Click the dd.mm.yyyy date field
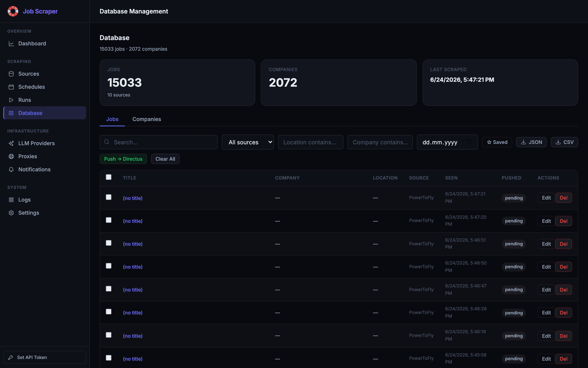Screen dimensions: 588x368 coord(447,142)
